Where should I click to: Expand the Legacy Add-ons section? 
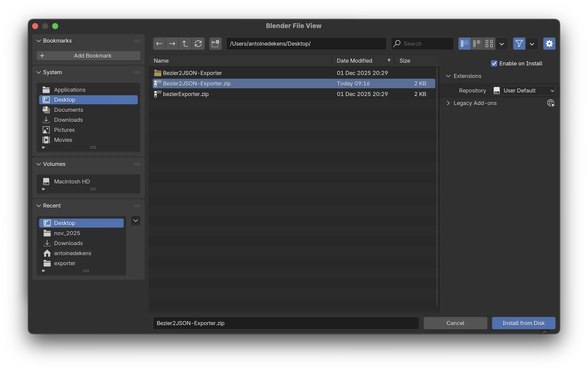(448, 103)
